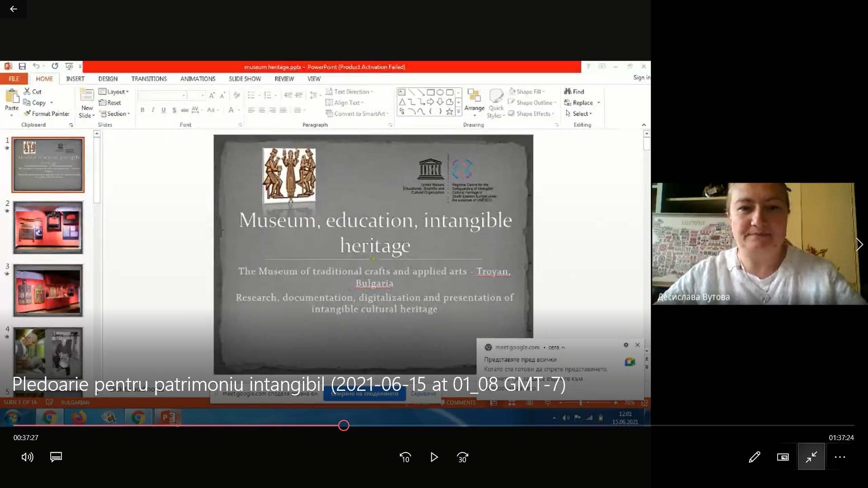Viewport: 868px width, 488px height.
Task: Expand the shapes gallery
Action: (x=458, y=111)
